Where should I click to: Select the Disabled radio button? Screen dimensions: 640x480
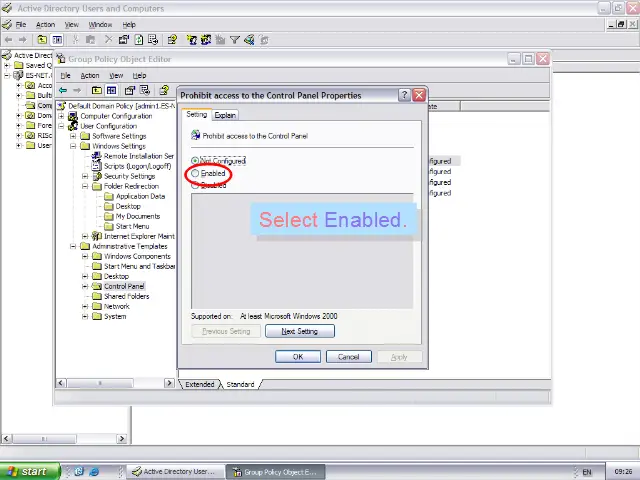click(x=195, y=185)
